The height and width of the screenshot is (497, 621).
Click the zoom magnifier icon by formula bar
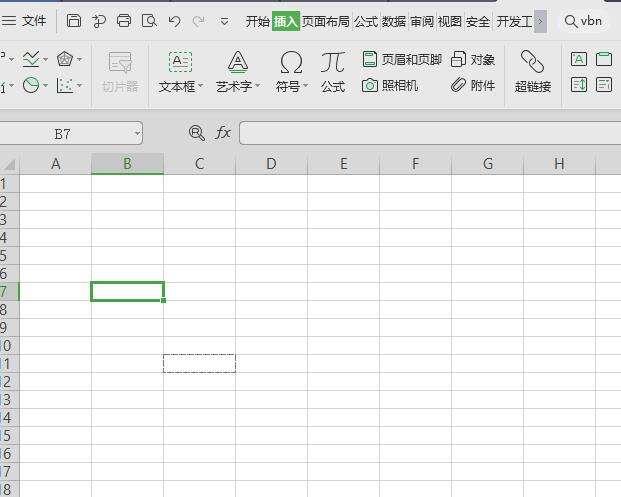(x=197, y=133)
